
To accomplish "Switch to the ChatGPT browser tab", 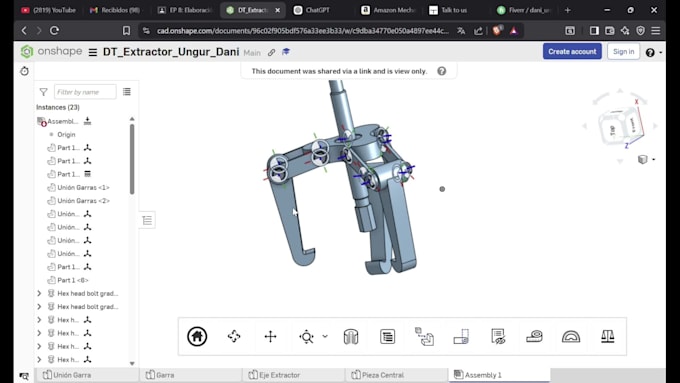I will coord(311,10).
